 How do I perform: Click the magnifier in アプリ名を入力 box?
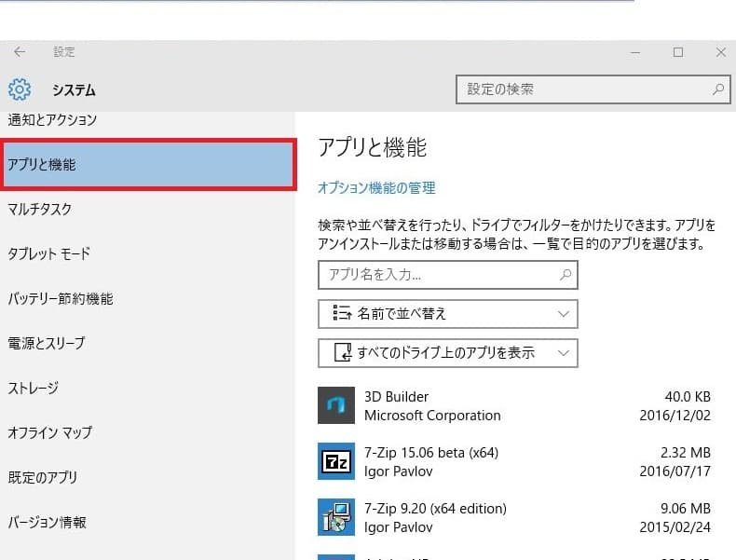(566, 275)
